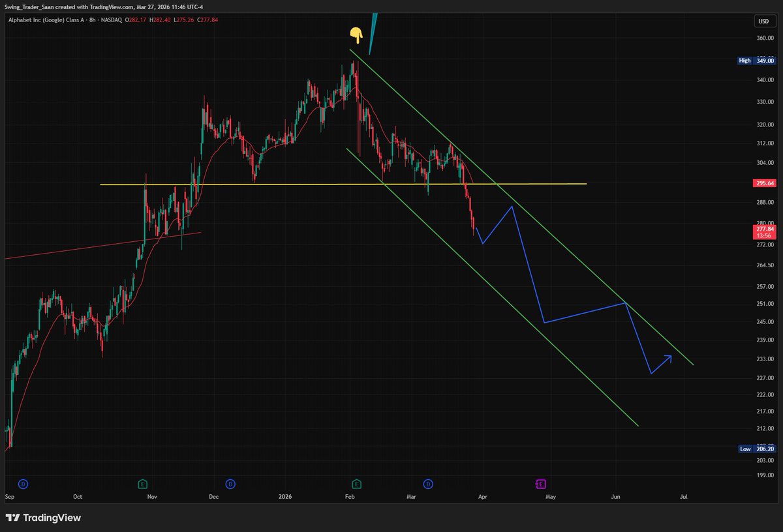The width and height of the screenshot is (783, 532).
Task: Click the TradingView logo
Action: click(x=43, y=518)
